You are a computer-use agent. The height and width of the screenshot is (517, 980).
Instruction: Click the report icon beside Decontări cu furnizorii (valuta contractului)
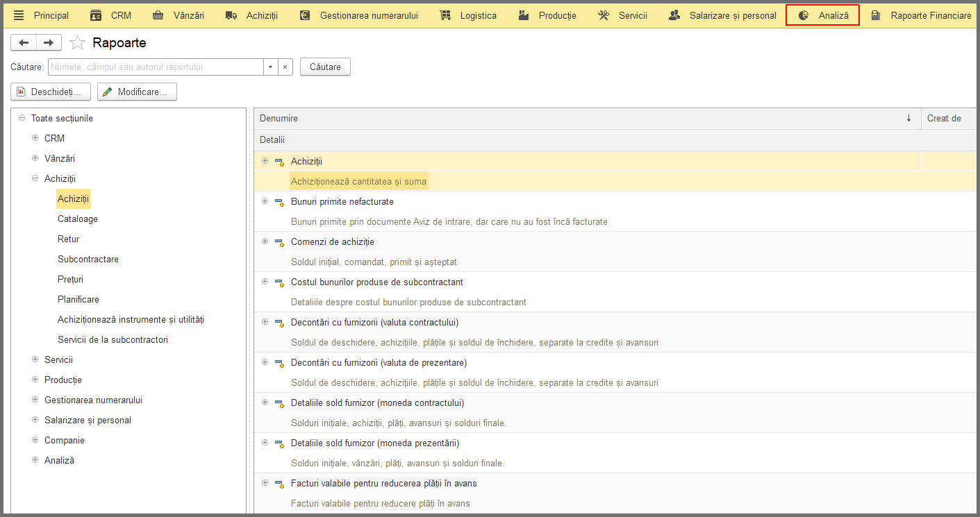pos(279,323)
